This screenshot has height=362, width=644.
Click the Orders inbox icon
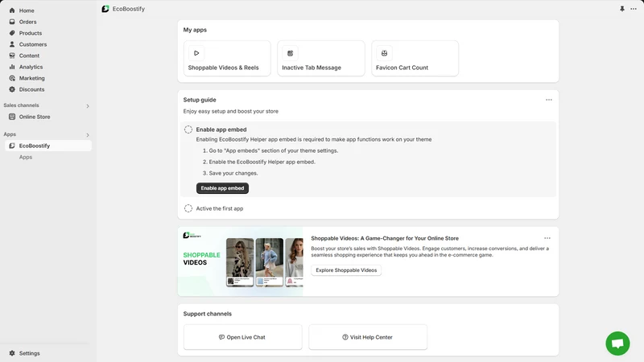12,22
